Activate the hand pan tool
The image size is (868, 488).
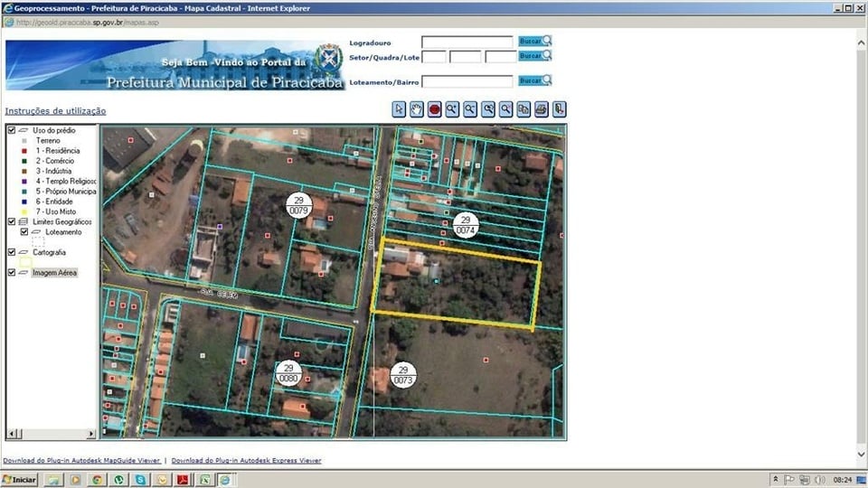point(416,109)
